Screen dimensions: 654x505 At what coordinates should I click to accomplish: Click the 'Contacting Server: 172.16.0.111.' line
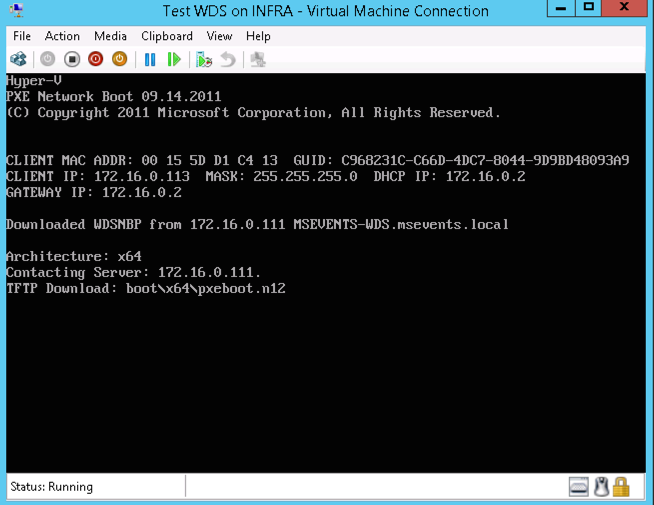pos(133,273)
